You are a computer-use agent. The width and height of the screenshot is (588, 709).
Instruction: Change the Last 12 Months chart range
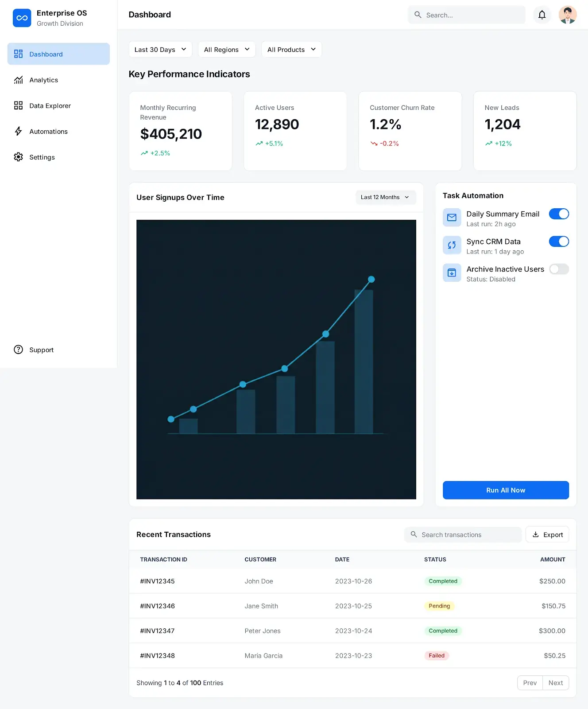click(x=386, y=197)
